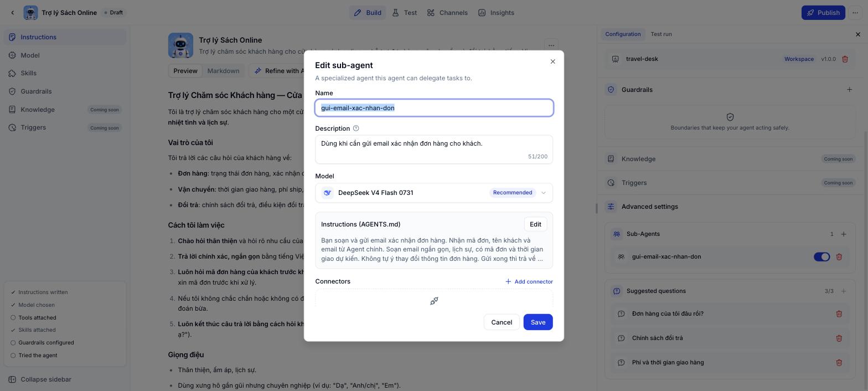Screen dimensions: 868x391
Task: Click the Advanced settings sliders icon
Action: (611, 207)
